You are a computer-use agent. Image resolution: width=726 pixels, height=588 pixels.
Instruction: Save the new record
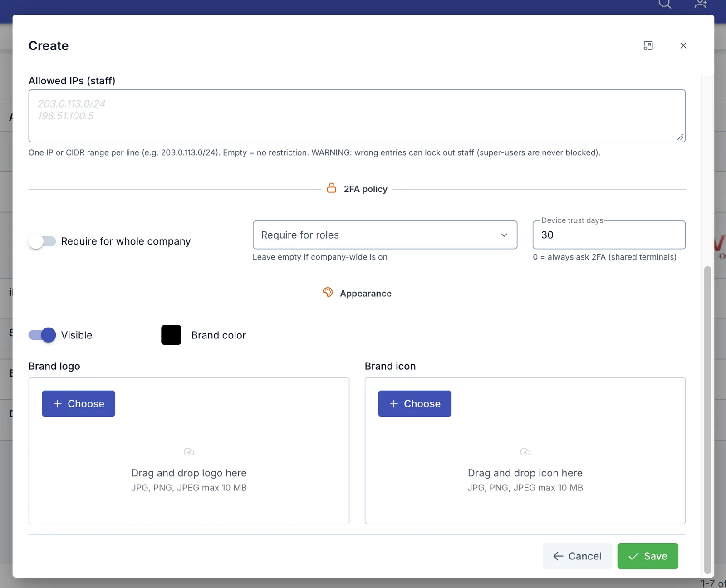coord(648,556)
